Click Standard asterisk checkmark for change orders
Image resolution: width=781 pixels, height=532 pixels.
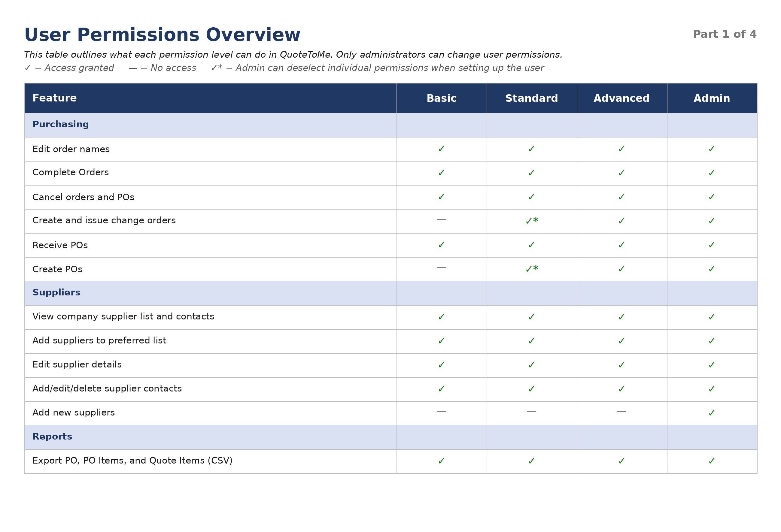click(532, 221)
